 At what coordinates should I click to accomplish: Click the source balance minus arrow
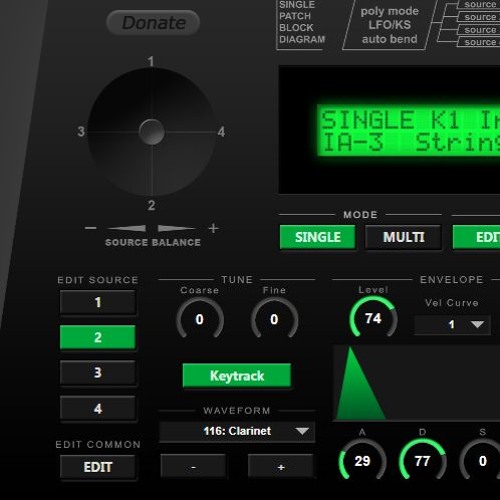pos(126,228)
